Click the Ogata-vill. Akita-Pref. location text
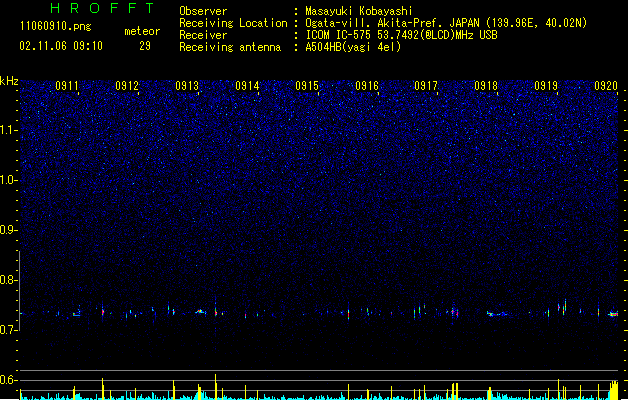629x400 pixels. [x=446, y=23]
